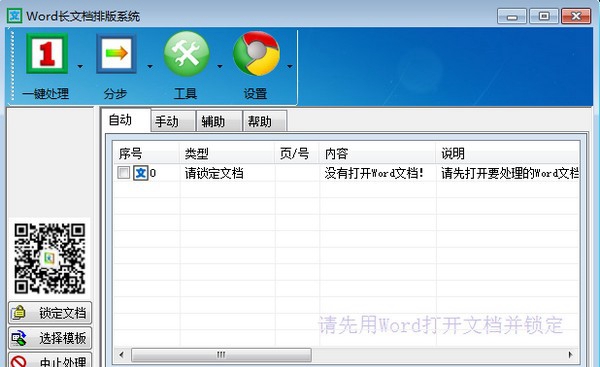The height and width of the screenshot is (367, 600).
Task: Expand the 设置 dropdown arrow
Action: [x=290, y=66]
